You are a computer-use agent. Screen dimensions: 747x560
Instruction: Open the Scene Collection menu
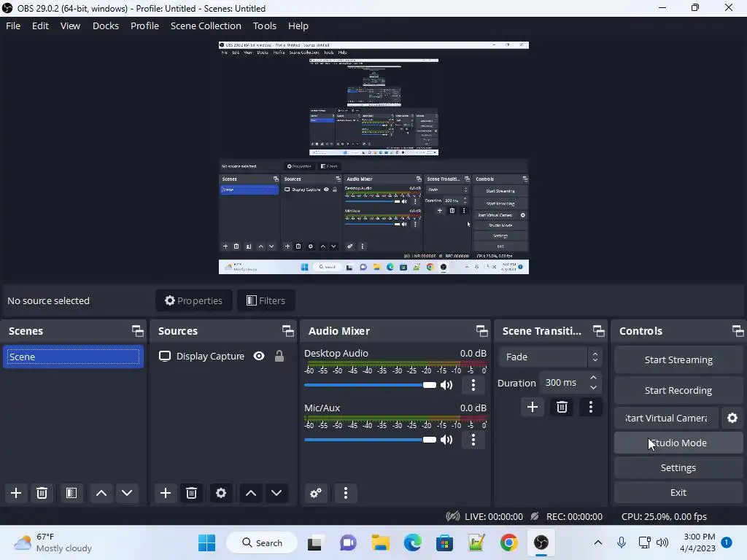pos(206,26)
